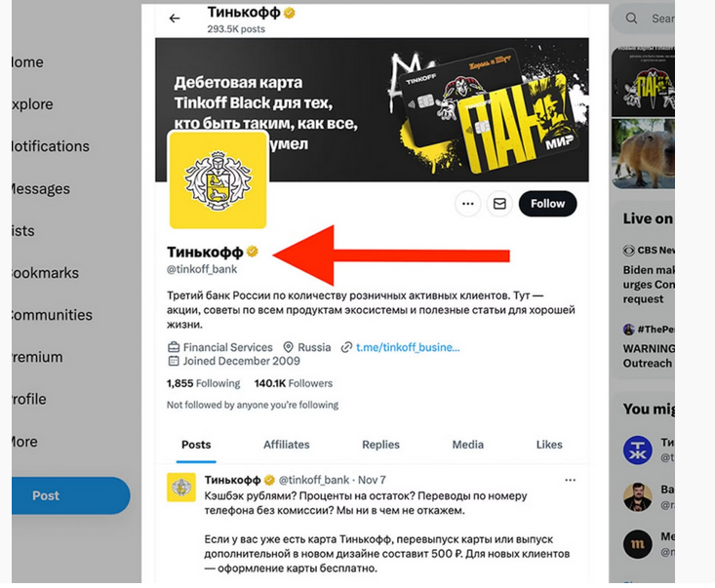Click the capybara image thumbnail on the right
This screenshot has width=715, height=588.
click(x=643, y=153)
